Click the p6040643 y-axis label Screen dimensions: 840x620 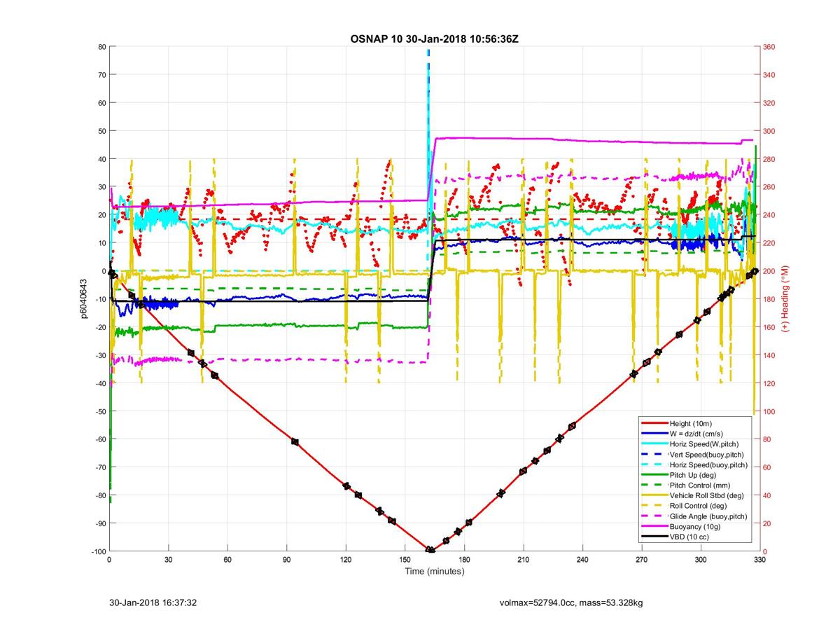(83, 299)
